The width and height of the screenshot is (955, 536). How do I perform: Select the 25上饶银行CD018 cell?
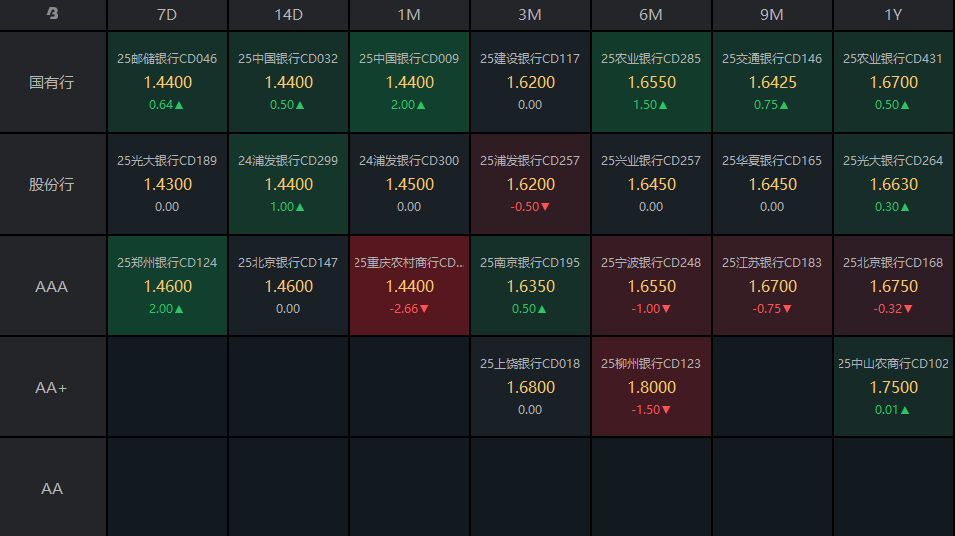pyautogui.click(x=530, y=387)
